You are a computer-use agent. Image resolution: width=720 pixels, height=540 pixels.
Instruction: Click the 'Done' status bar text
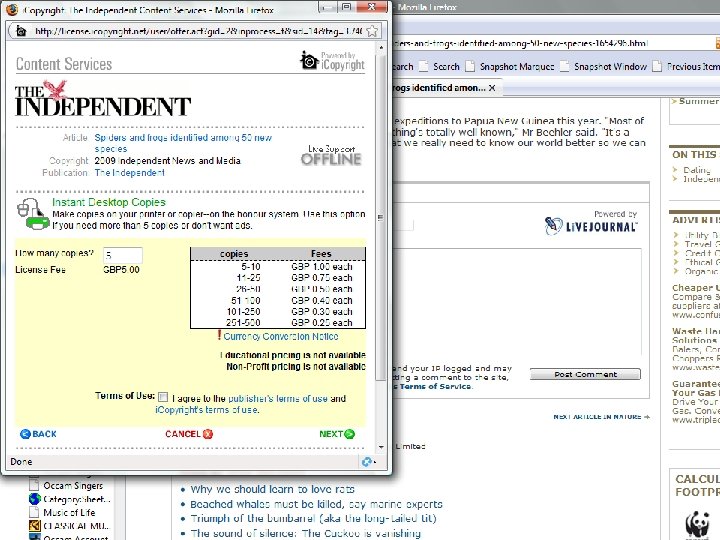[x=21, y=461]
